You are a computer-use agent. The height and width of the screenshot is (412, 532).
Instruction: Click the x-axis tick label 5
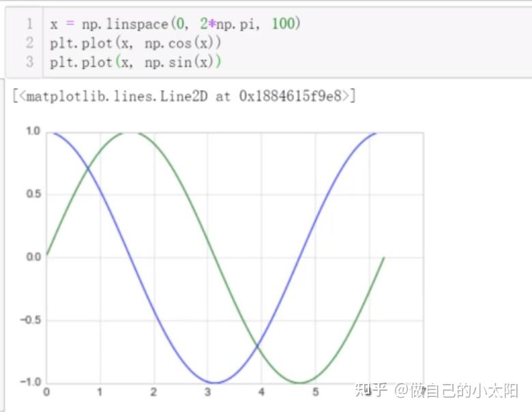tap(316, 392)
